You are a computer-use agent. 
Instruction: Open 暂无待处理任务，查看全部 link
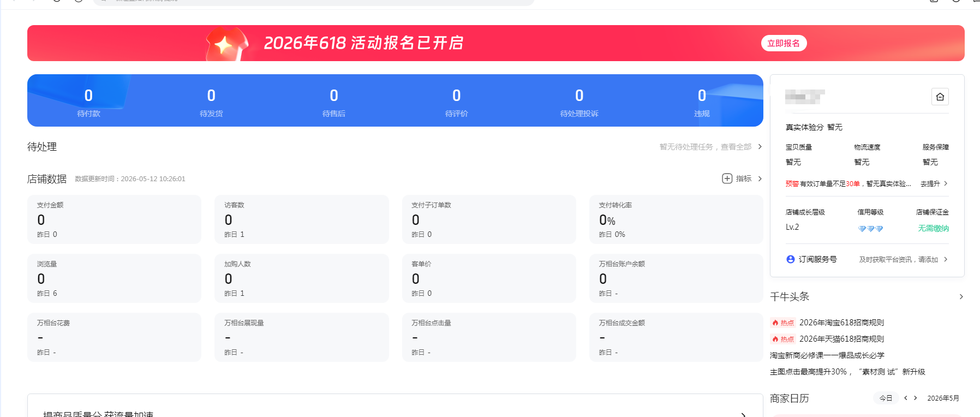(x=705, y=147)
